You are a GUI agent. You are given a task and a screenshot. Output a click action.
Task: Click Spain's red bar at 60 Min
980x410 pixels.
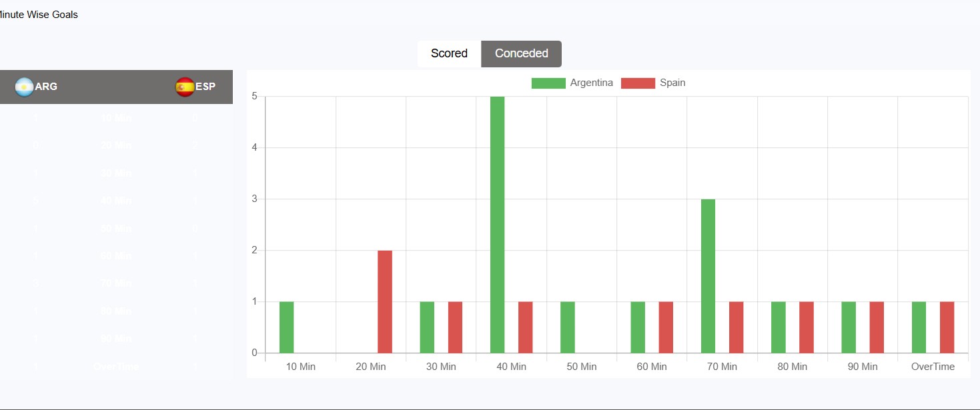click(666, 327)
